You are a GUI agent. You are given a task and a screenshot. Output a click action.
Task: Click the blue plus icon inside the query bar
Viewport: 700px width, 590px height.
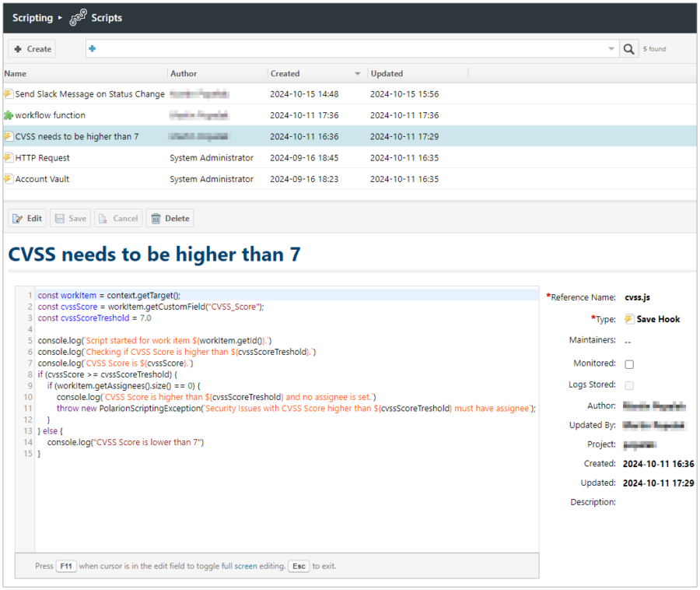tap(92, 48)
